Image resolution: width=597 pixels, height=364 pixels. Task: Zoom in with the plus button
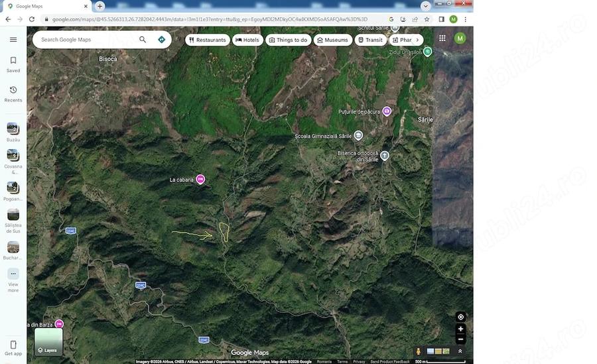pos(460,329)
